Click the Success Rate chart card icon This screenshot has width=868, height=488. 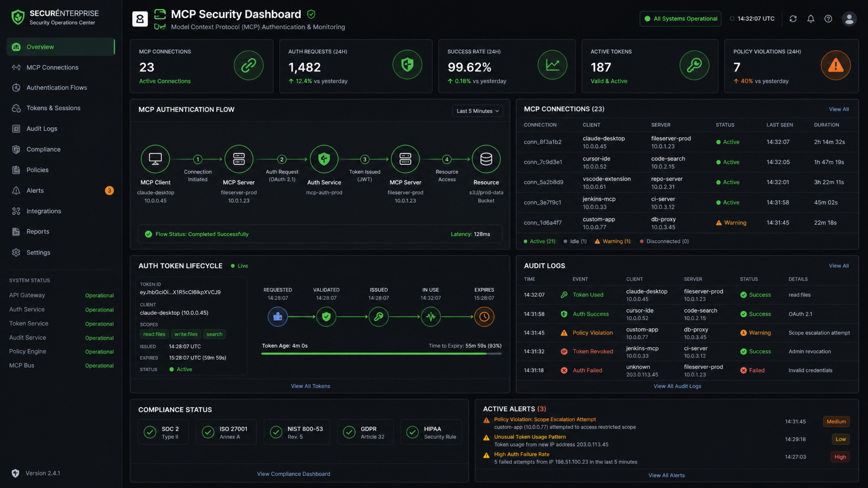point(552,65)
